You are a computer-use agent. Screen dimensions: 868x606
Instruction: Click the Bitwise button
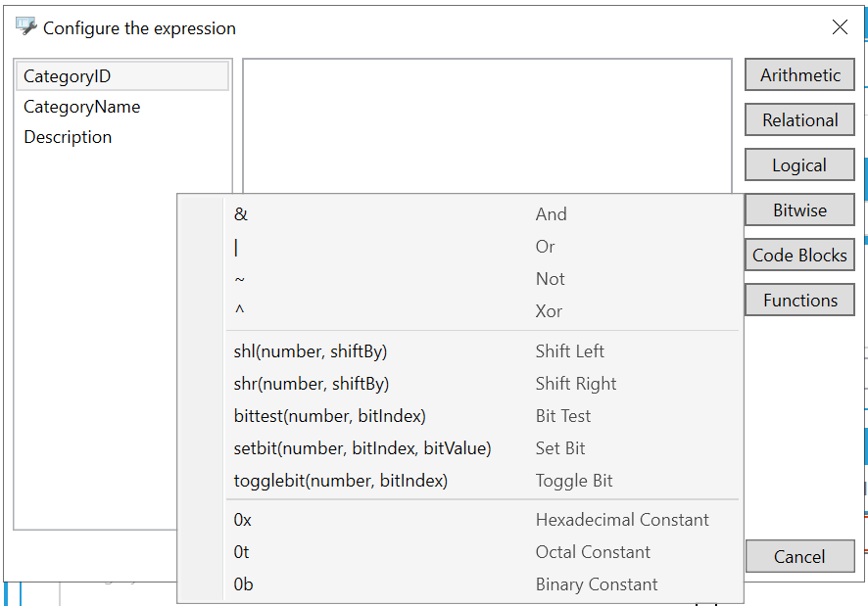coord(799,210)
